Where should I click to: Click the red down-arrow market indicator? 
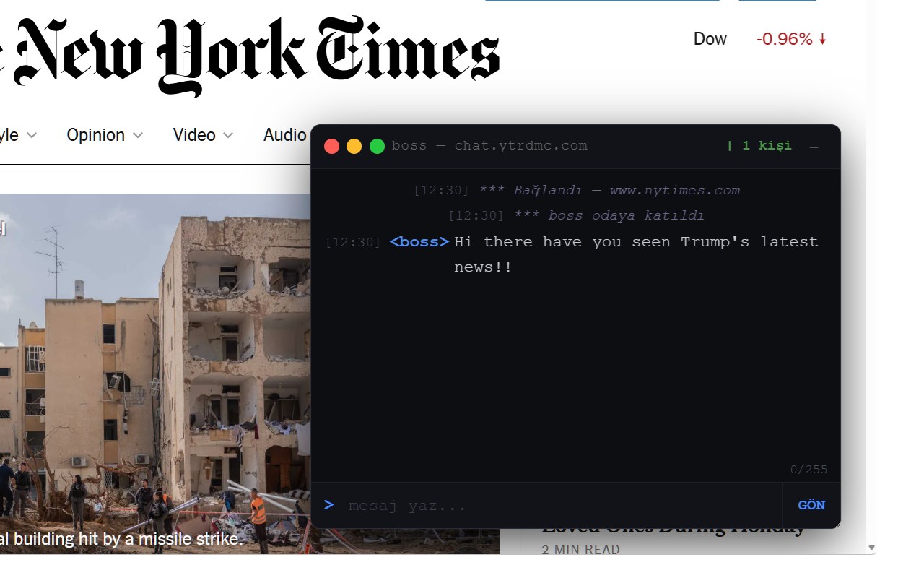click(822, 39)
